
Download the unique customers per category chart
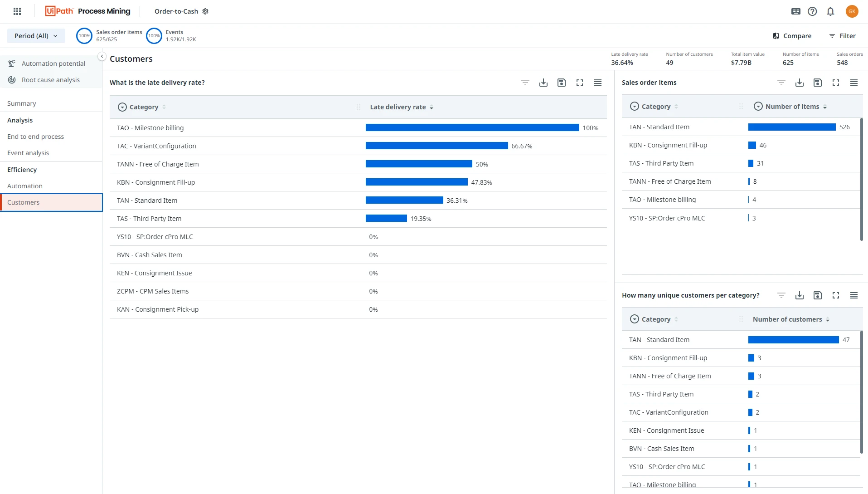(x=800, y=295)
